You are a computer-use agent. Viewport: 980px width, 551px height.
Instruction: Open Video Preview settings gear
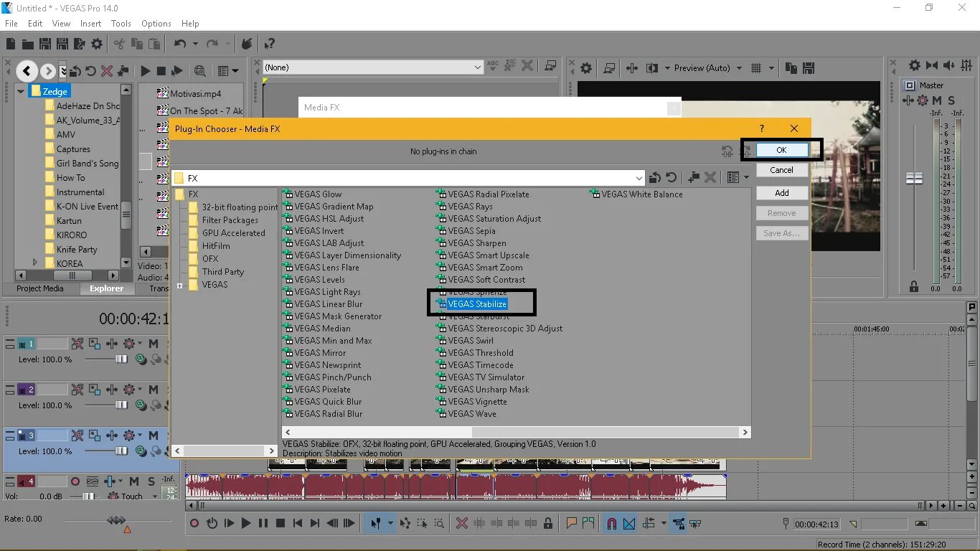click(x=586, y=68)
